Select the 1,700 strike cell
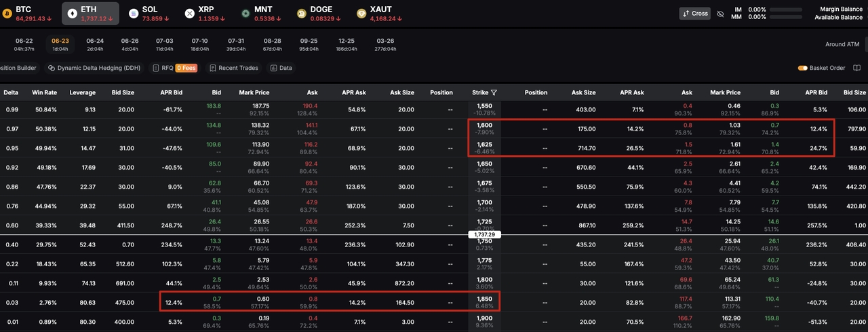 click(484, 205)
